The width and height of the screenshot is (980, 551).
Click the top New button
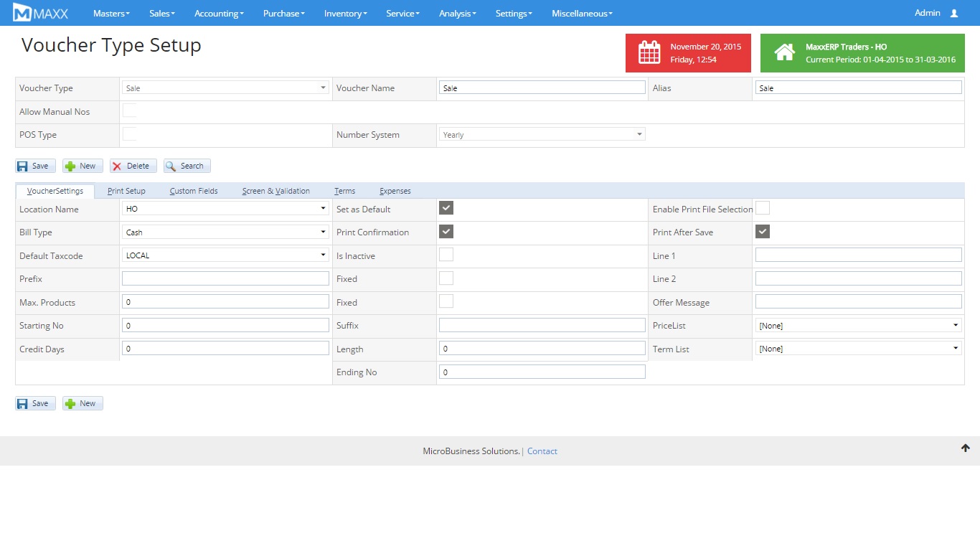click(83, 166)
